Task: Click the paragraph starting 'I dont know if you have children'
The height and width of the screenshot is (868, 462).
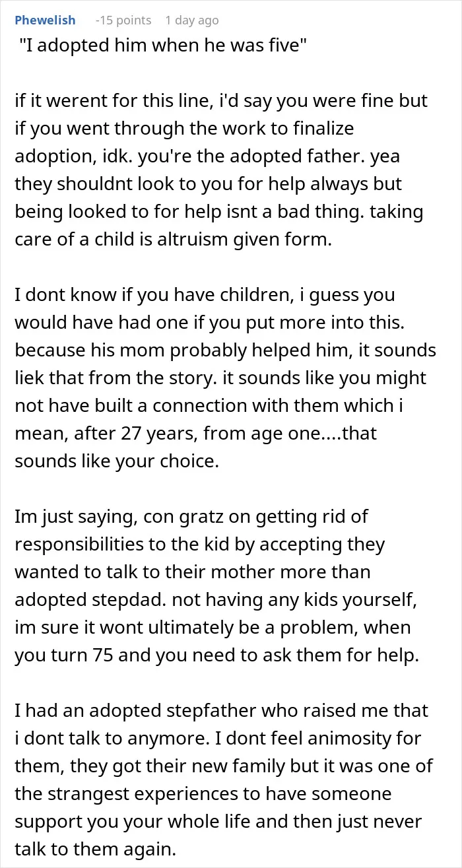Action: tap(224, 378)
